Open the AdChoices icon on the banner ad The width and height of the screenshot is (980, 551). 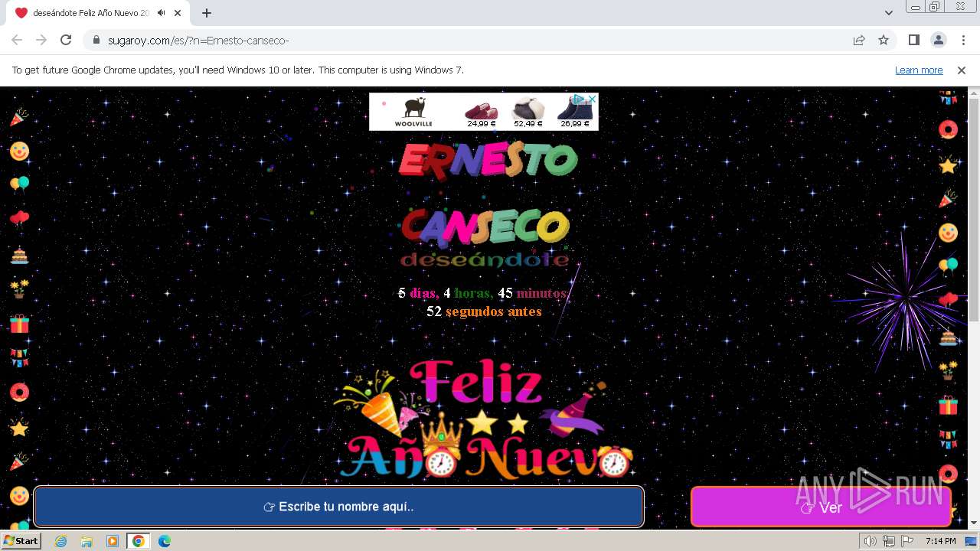pyautogui.click(x=580, y=99)
